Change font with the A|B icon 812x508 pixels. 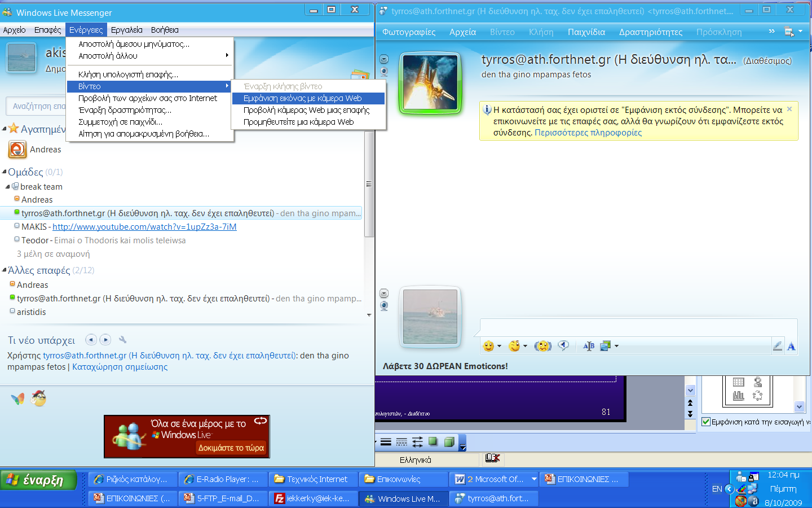click(589, 346)
